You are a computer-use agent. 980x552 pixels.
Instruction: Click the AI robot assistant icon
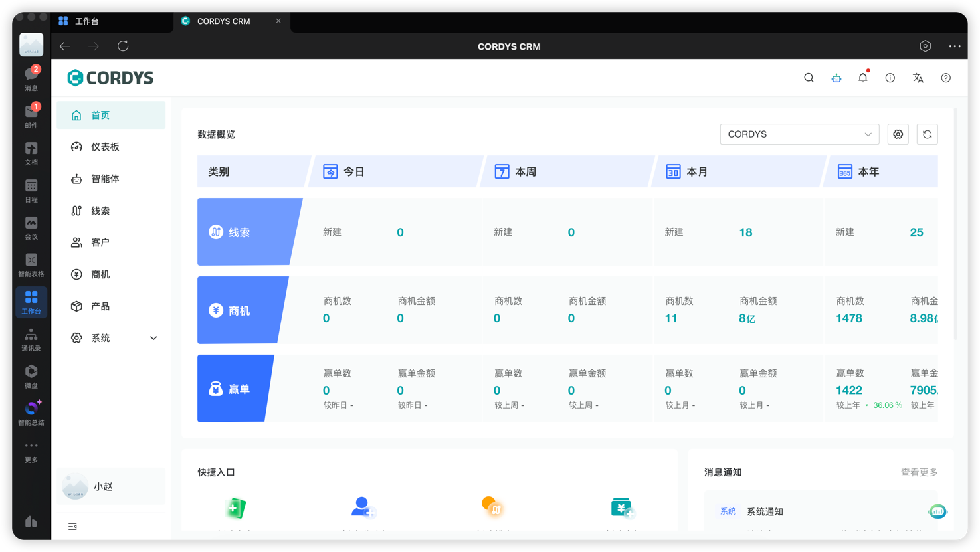835,78
